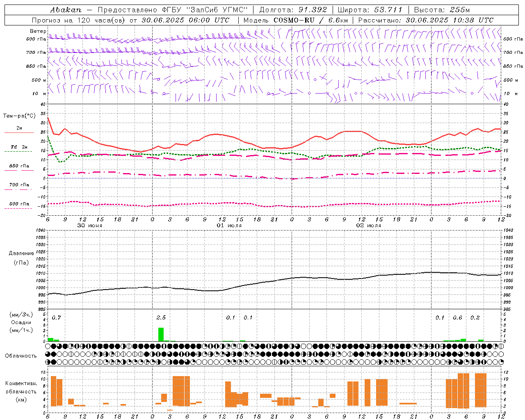Click the "(км)" unit under convective cloudiness

[21, 399]
